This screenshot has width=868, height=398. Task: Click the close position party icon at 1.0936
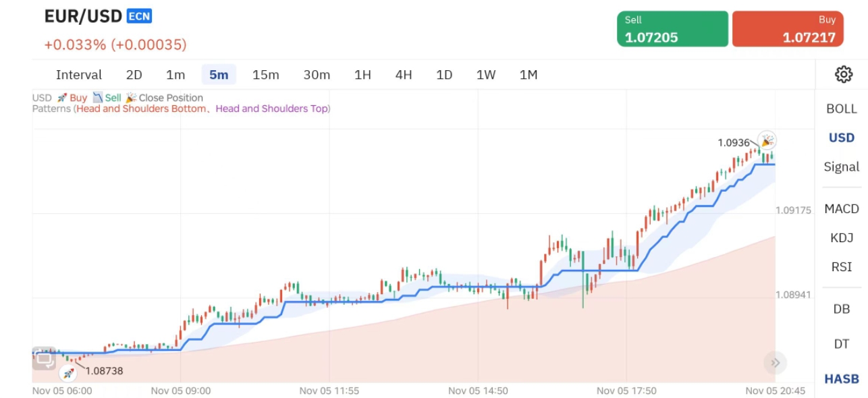coord(766,140)
